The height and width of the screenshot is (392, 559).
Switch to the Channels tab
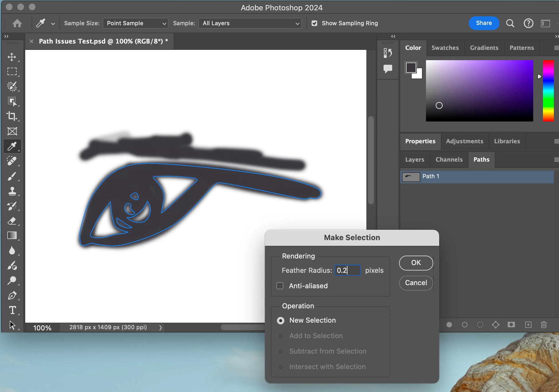coord(449,160)
